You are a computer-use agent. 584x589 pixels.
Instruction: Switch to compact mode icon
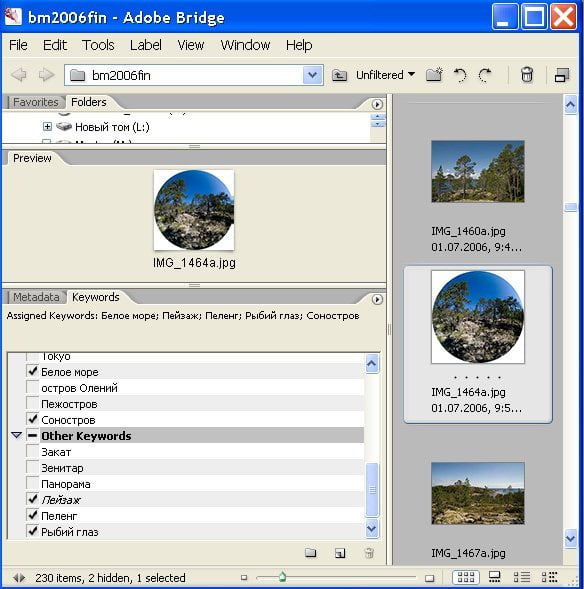click(x=562, y=75)
